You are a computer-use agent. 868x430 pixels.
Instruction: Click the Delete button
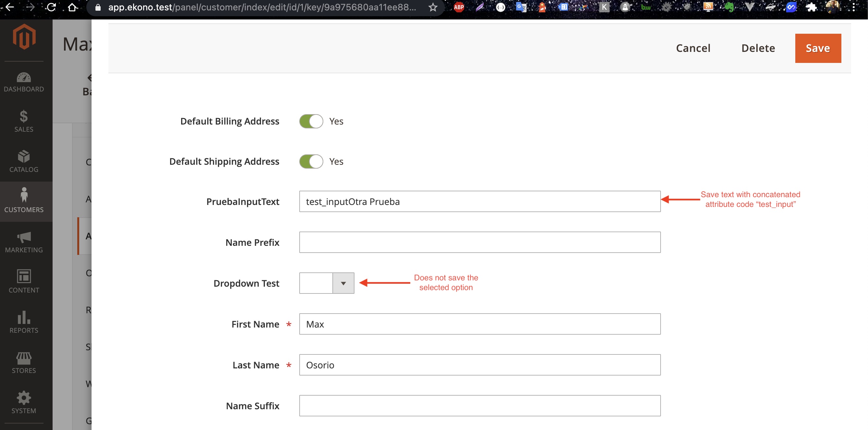click(x=758, y=48)
